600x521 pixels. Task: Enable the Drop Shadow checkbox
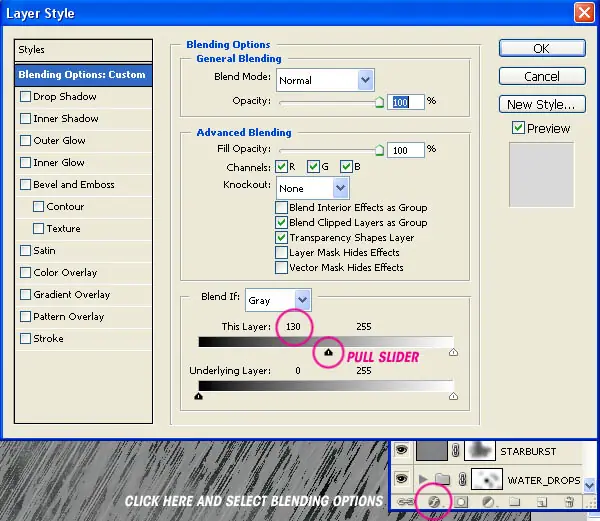(x=25, y=96)
